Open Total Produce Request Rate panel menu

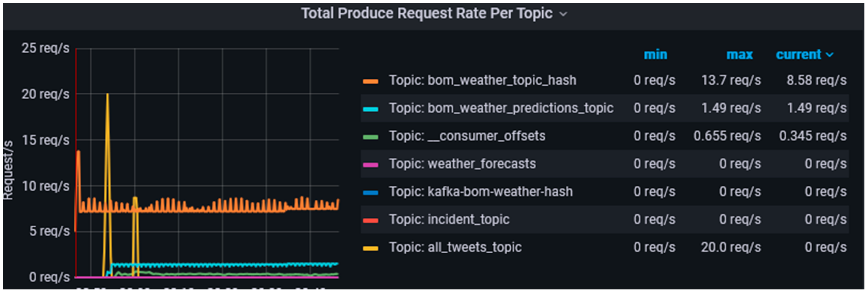[x=427, y=13]
